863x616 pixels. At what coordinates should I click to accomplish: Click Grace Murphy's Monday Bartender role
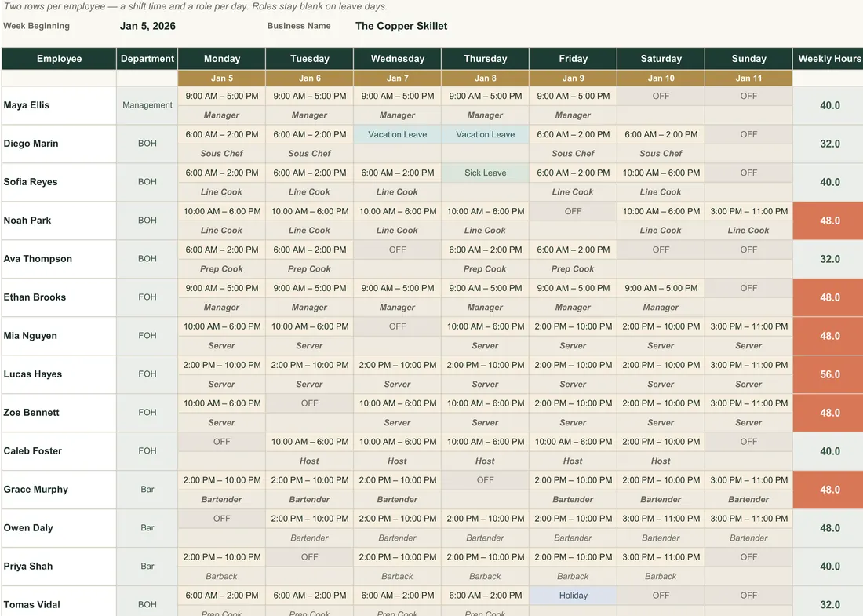pyautogui.click(x=222, y=500)
